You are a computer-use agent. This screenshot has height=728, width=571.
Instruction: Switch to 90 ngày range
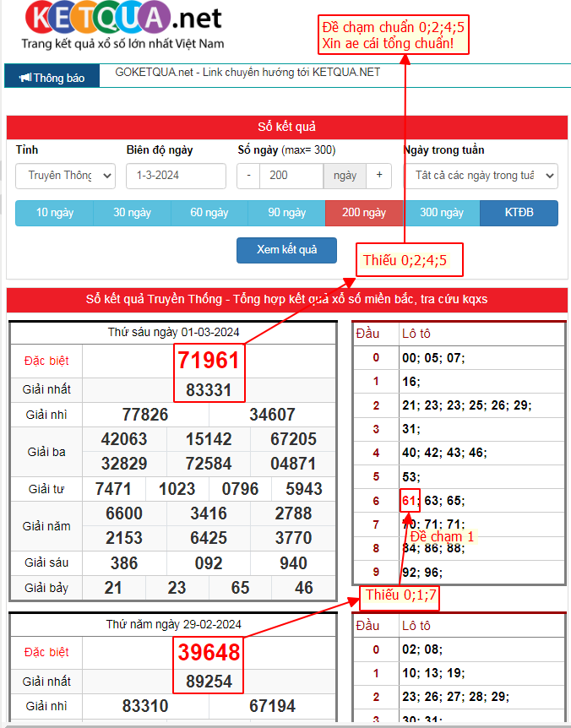(x=286, y=213)
